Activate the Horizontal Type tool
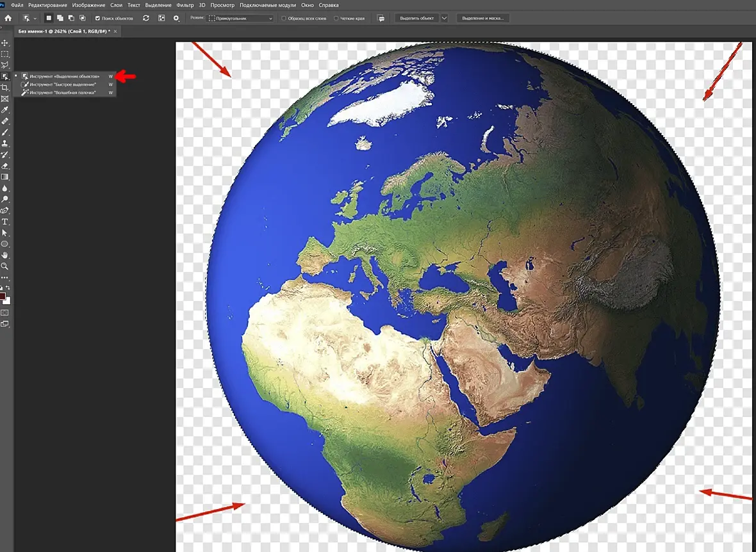The width and height of the screenshot is (756, 552). click(x=4, y=221)
